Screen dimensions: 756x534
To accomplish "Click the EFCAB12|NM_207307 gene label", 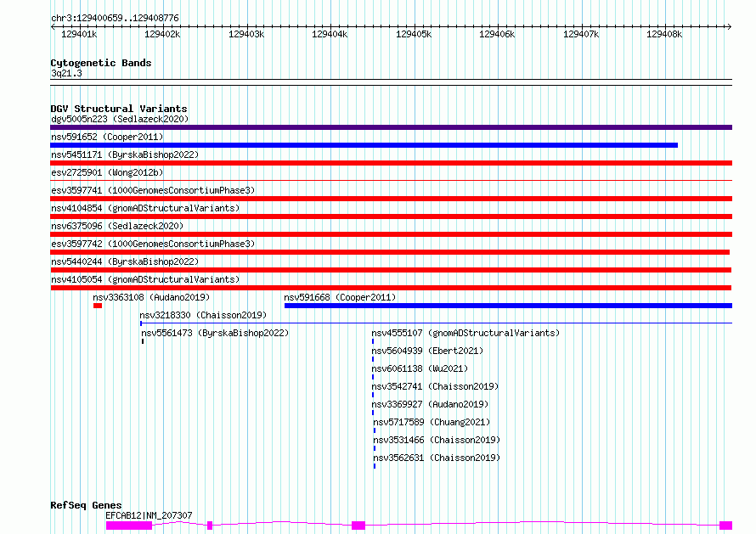I will pyautogui.click(x=149, y=515).
